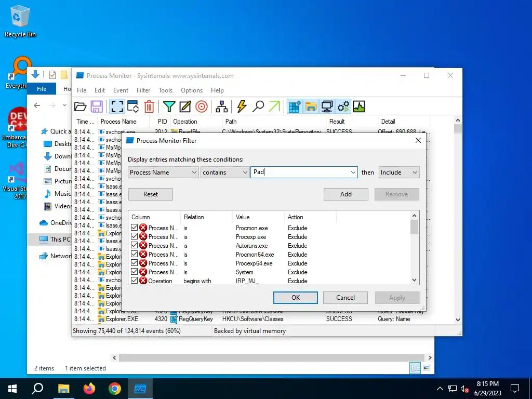The height and width of the screenshot is (399, 532).
Task: Open taskbar Search icon
Action: coord(37,389)
